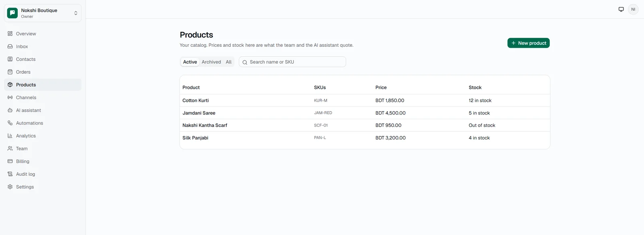Screen dimensions: 644x235
Task: Click the SKUs column header
Action: (x=320, y=87)
